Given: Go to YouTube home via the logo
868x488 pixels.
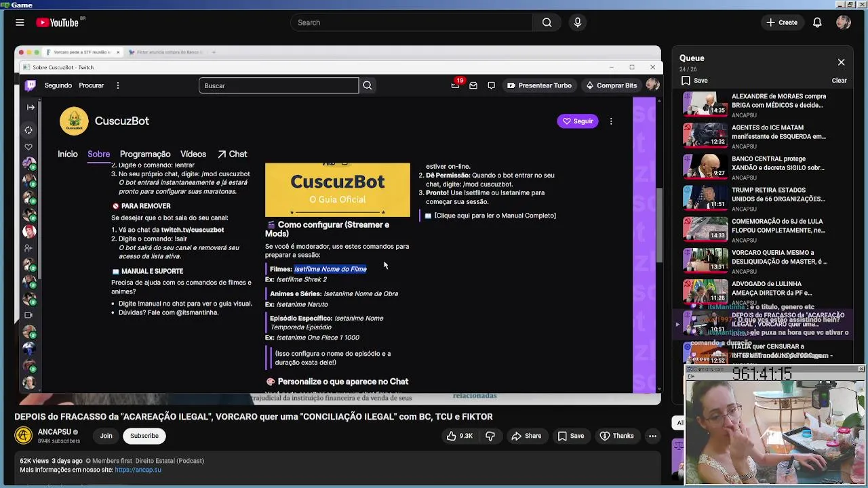Looking at the screenshot, I should click(x=58, y=22).
